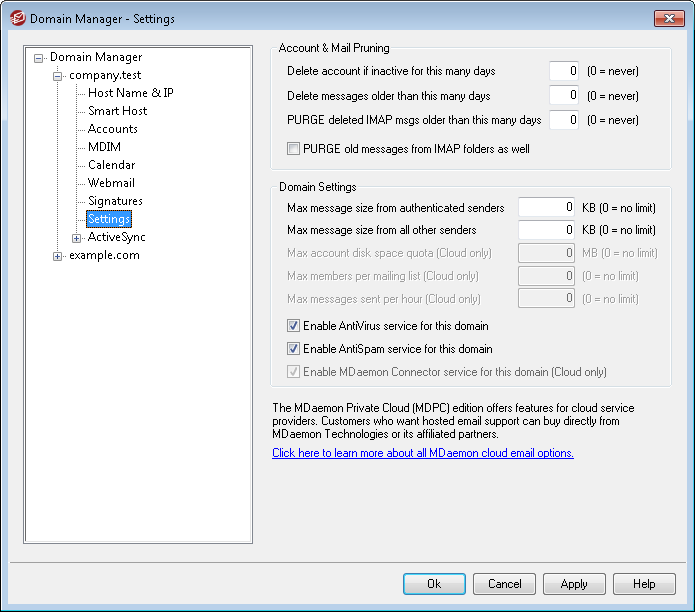Click the Help button
The image size is (695, 612).
[644, 584]
